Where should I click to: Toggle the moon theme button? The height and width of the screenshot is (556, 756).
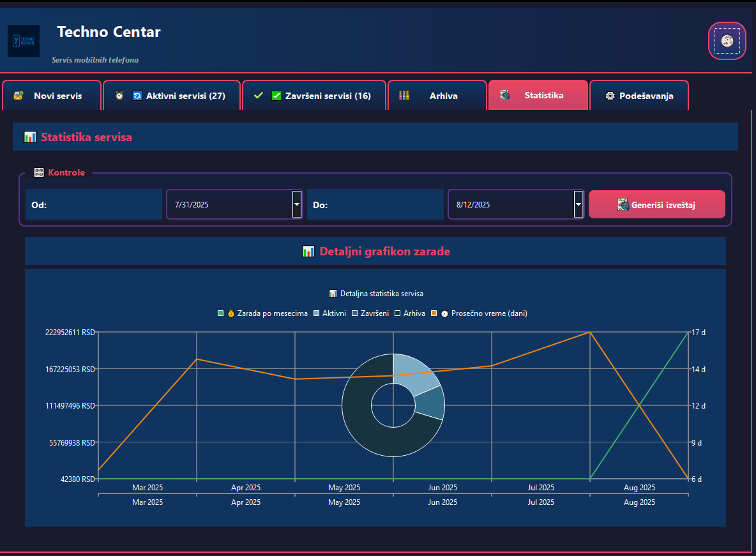(727, 41)
